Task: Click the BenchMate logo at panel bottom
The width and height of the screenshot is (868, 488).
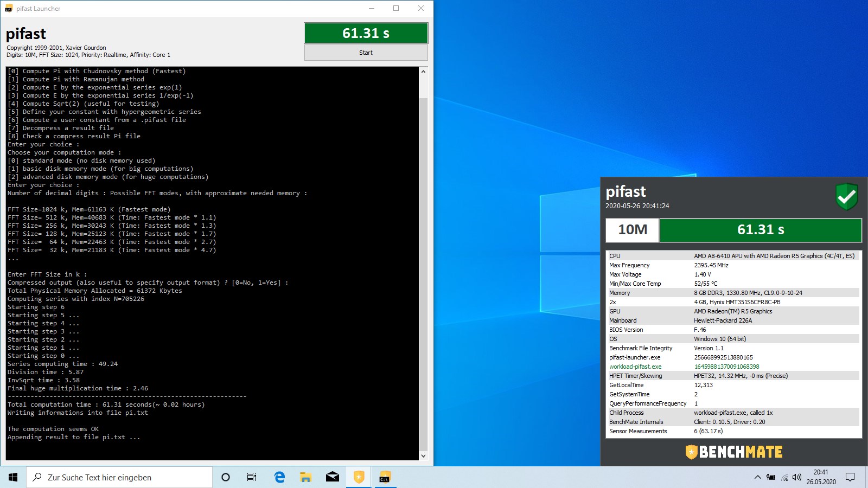Action: point(734,452)
